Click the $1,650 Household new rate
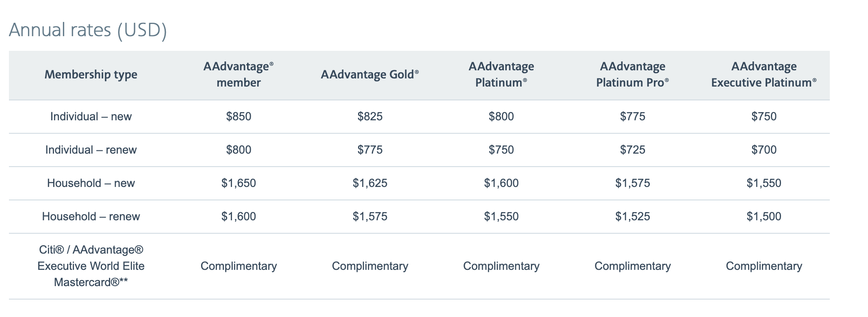Screen dimensions: 868x317 pos(239,183)
